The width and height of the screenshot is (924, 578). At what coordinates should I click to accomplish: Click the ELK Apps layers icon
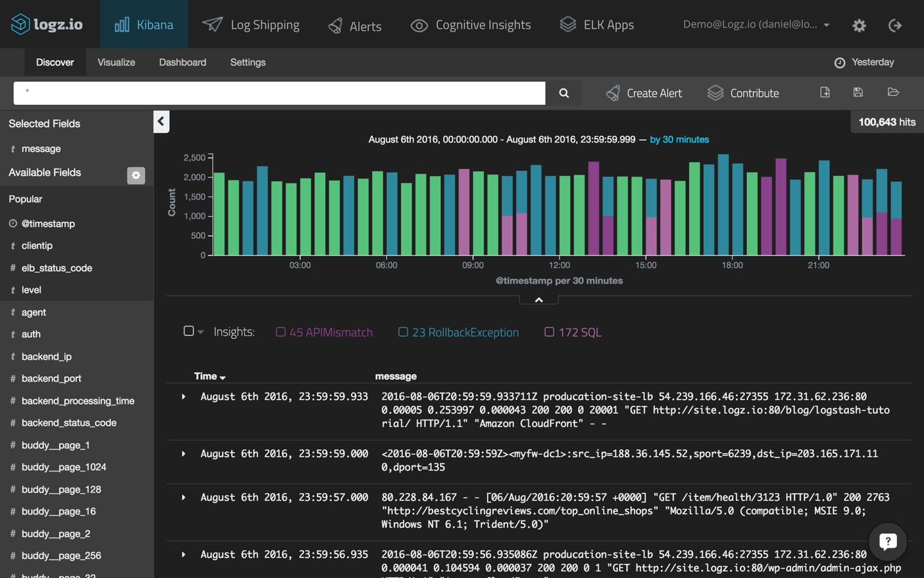pyautogui.click(x=568, y=24)
